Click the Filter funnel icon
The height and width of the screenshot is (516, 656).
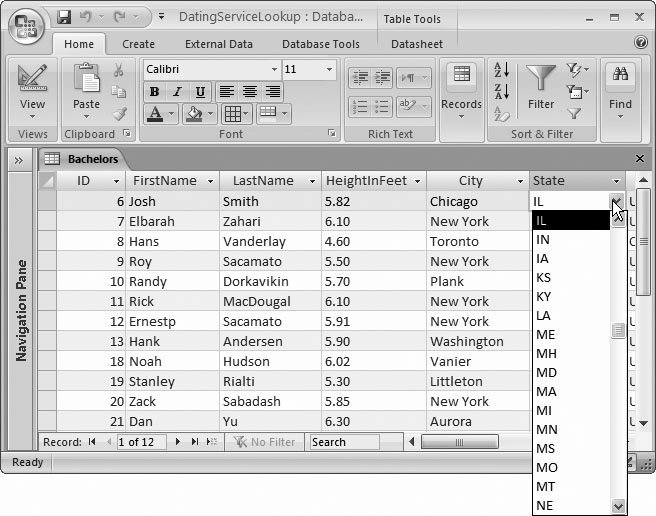point(541,79)
